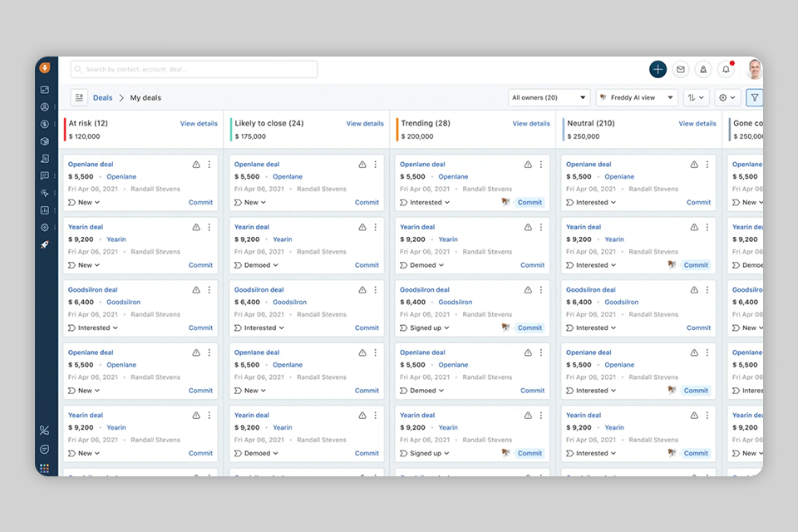Screen dimensions: 798x532
Task: Click the Freddy icon on Trending Goodsilron deal card
Action: pyautogui.click(x=505, y=328)
